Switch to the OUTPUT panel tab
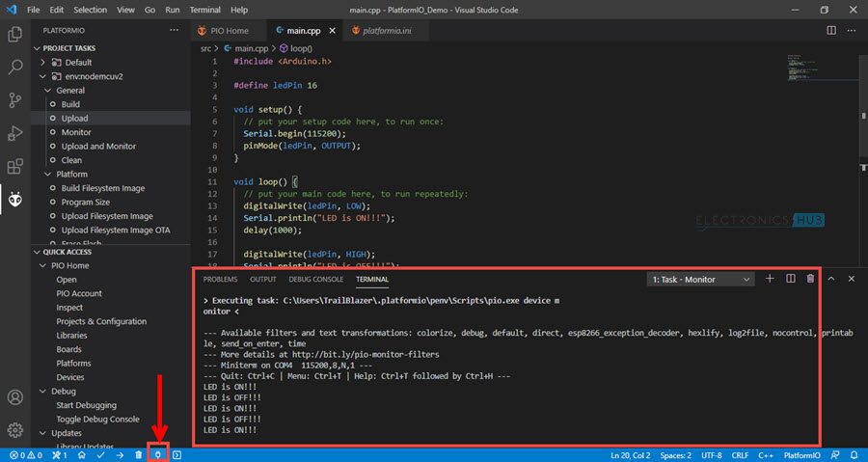868x462 pixels. 263,280
